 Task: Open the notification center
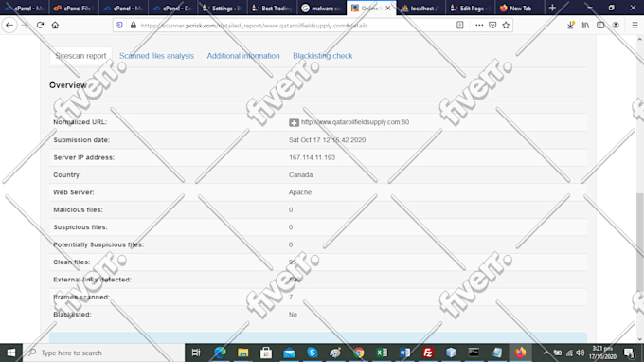click(629, 353)
